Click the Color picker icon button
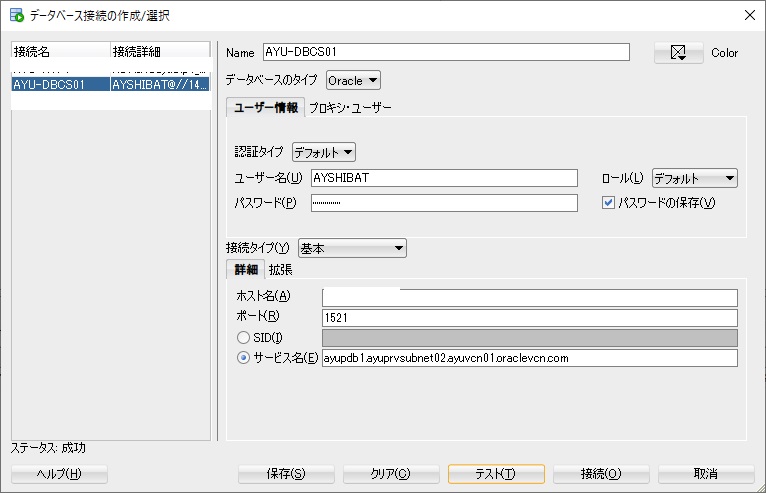Image resolution: width=766 pixels, height=493 pixels. pos(678,52)
